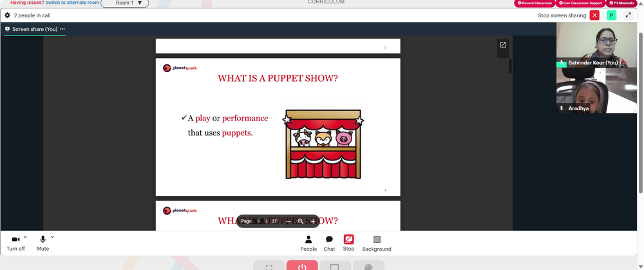Screen dimensions: 644x270
Task: Click the CURRICULUM heading at the top
Action: (326, 2)
